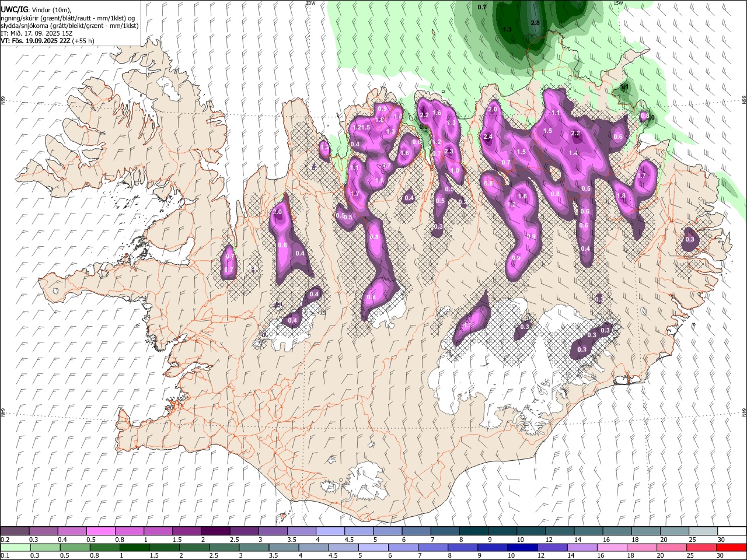This screenshot has width=747, height=560.
Task: Click the darkest green swatch labeled 1
Action: tap(135, 547)
